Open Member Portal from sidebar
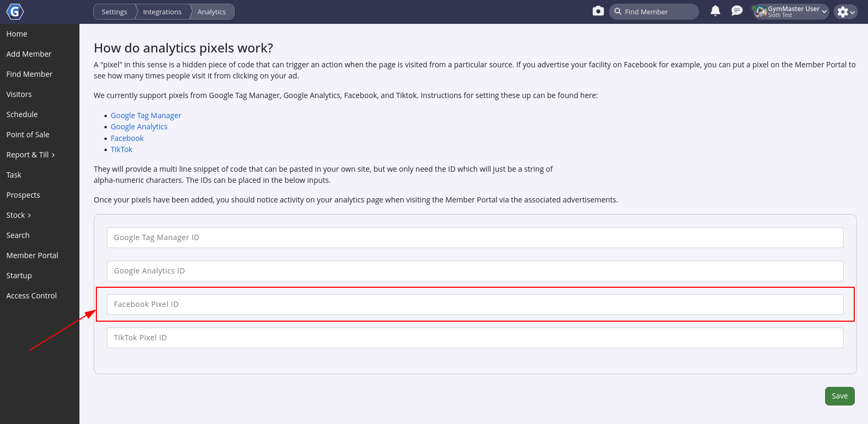 coord(32,255)
